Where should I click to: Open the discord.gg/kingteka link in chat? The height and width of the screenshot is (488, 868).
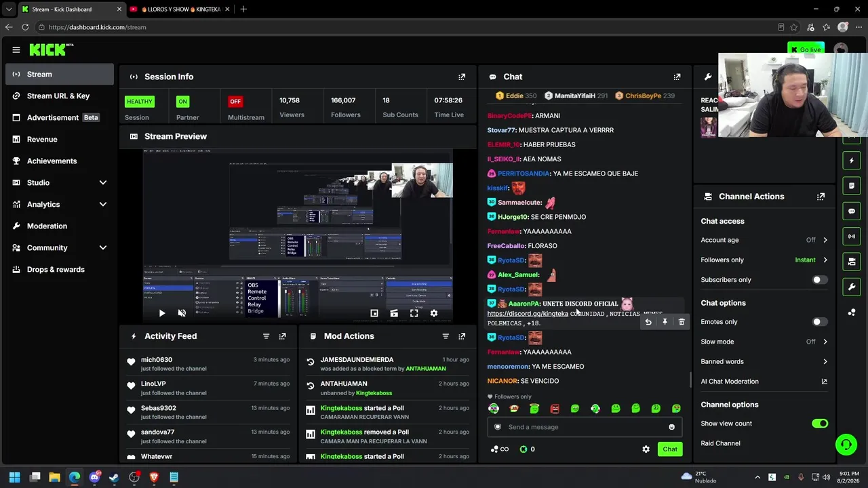coord(528,314)
